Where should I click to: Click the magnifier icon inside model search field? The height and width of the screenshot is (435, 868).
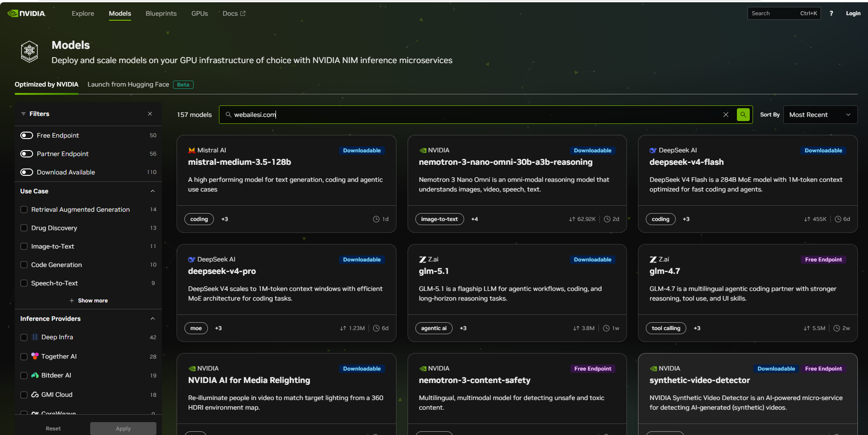(228, 115)
